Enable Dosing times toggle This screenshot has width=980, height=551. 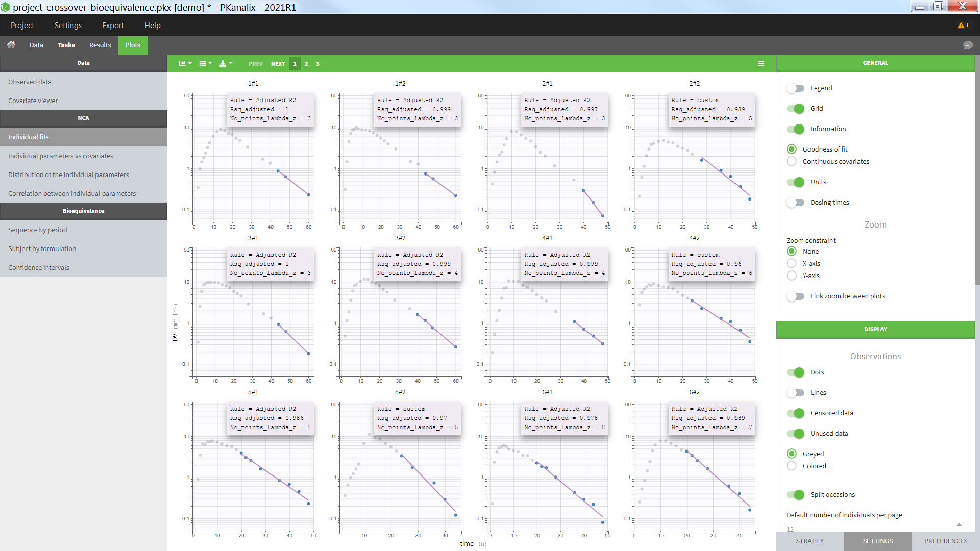(x=795, y=203)
